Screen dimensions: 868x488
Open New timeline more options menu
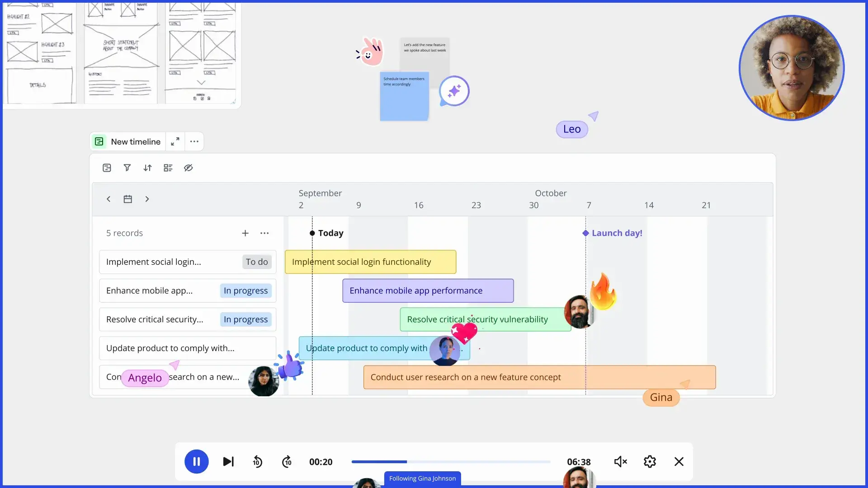[x=194, y=141]
